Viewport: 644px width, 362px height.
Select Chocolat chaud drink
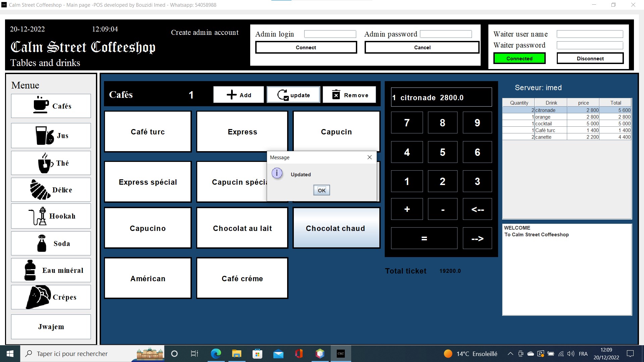[x=336, y=228]
